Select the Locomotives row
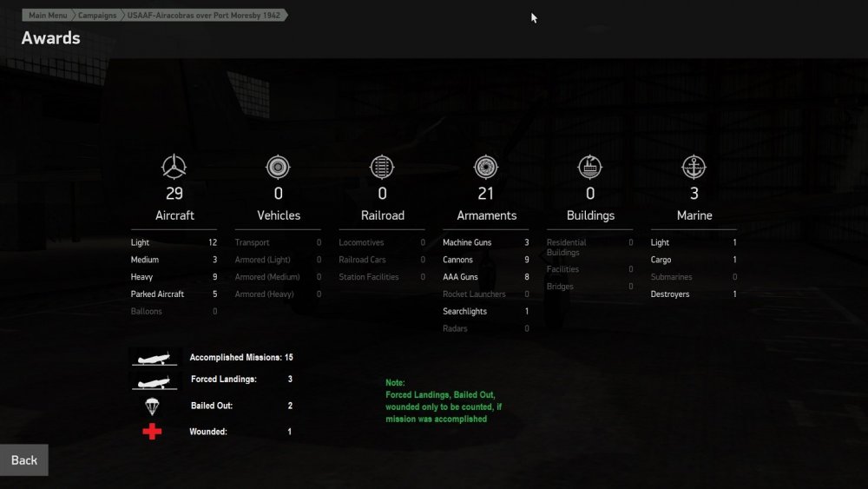 tap(382, 242)
